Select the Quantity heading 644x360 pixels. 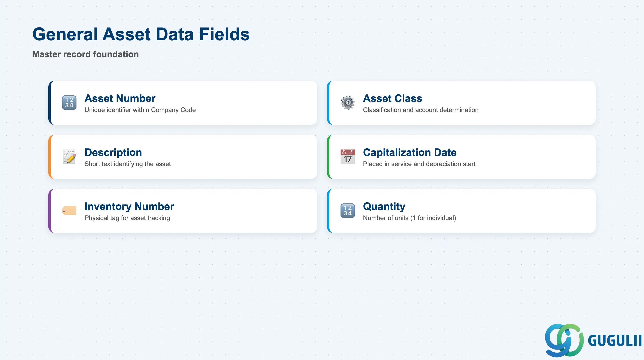click(384, 207)
